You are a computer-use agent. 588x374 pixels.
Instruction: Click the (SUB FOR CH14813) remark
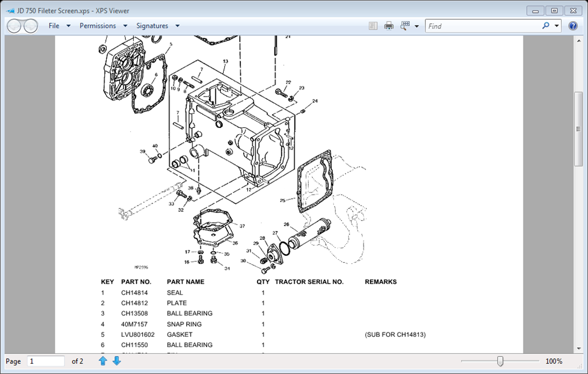[395, 335]
